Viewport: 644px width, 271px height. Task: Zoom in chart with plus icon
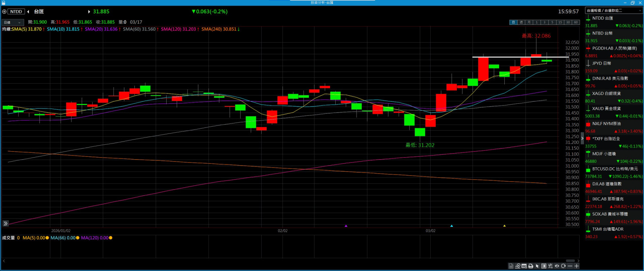pos(576,266)
